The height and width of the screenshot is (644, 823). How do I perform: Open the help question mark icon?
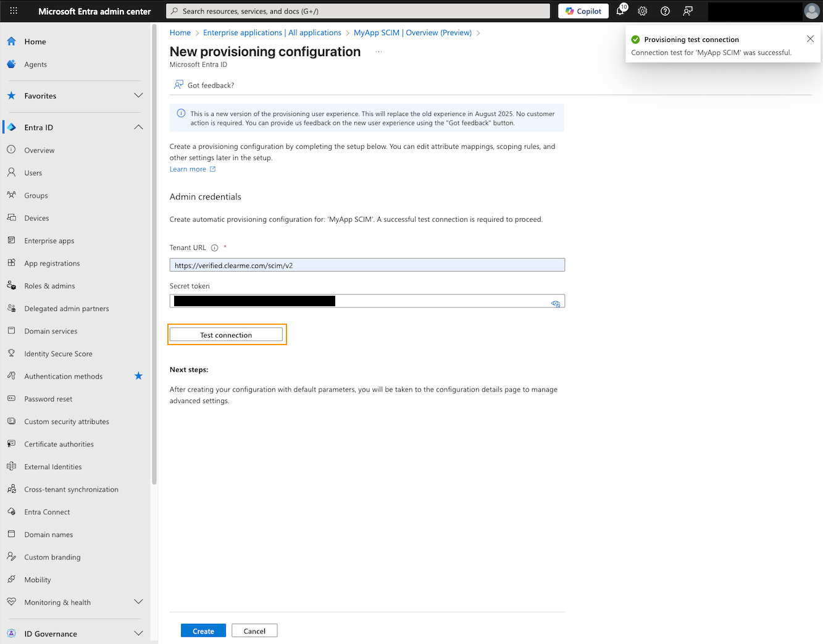pos(665,11)
